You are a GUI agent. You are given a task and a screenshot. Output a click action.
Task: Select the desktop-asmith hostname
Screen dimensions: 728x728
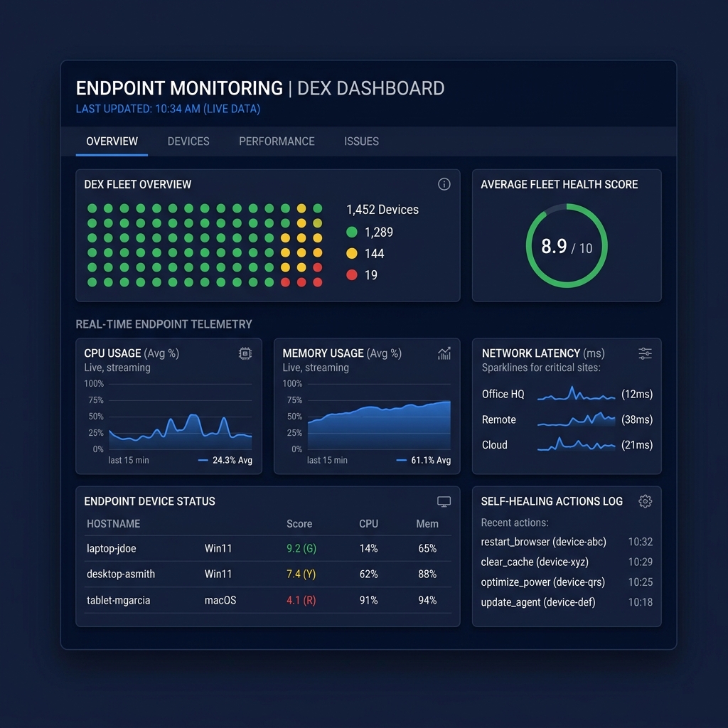point(121,574)
